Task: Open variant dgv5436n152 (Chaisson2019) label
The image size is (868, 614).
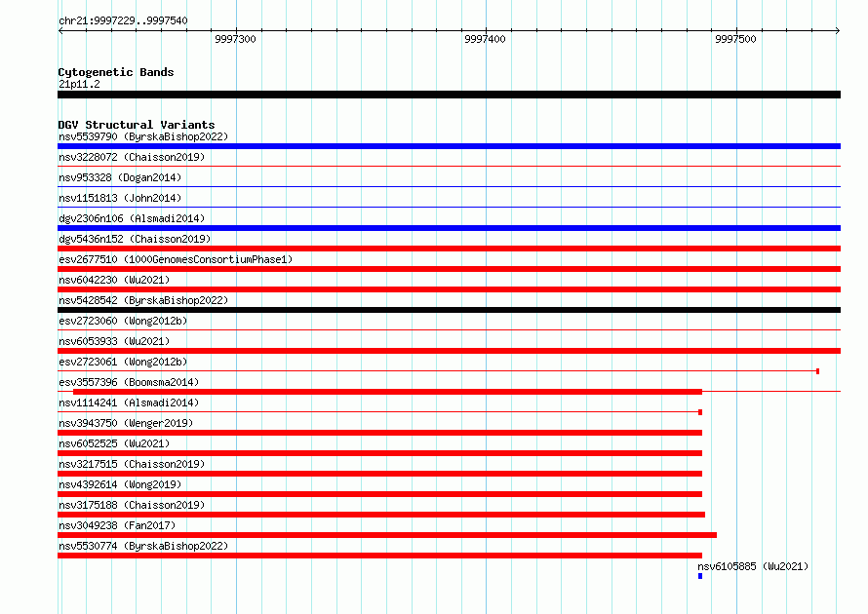Action: click(x=135, y=239)
